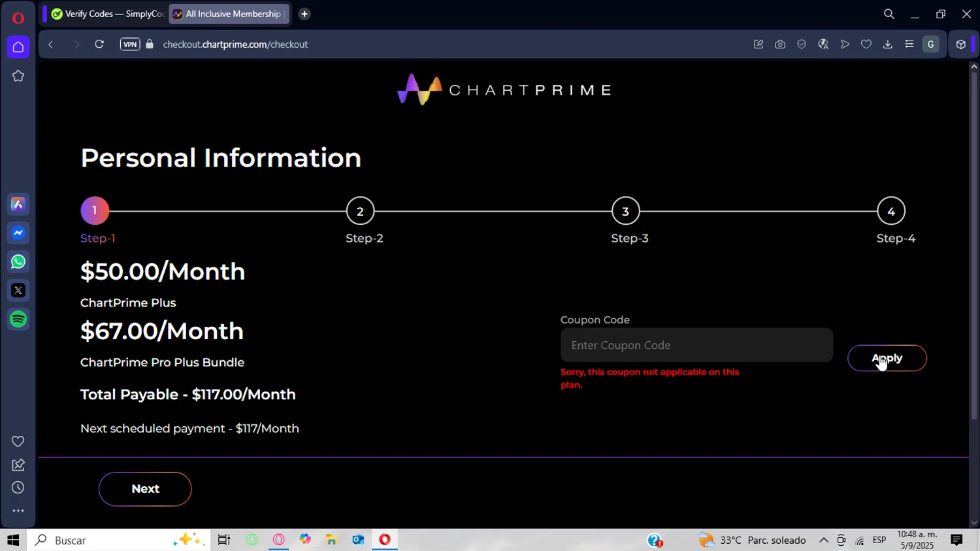Toggle the VPN badge in address bar
The width and height of the screenshot is (980, 551).
point(130,44)
